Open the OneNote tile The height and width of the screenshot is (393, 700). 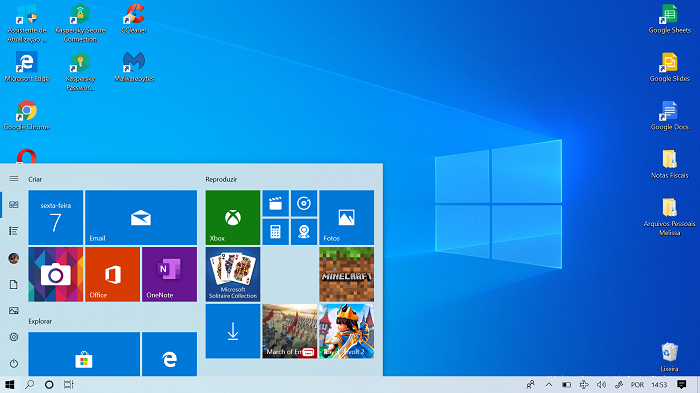pyautogui.click(x=169, y=274)
